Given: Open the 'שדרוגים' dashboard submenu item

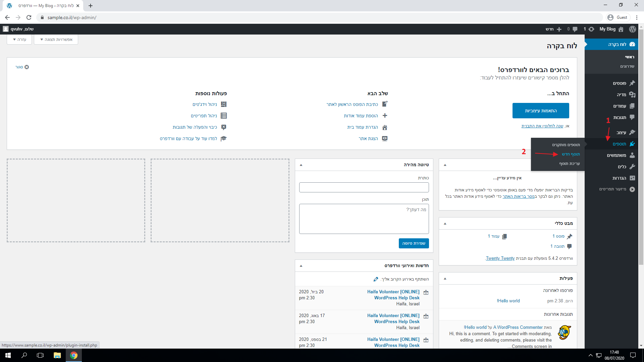Looking at the screenshot, I should tap(627, 66).
